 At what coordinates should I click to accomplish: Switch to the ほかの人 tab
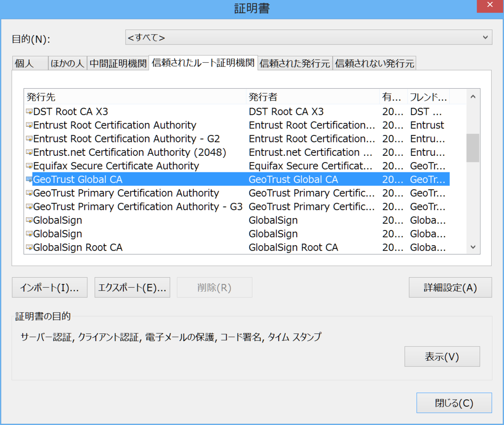[x=68, y=63]
